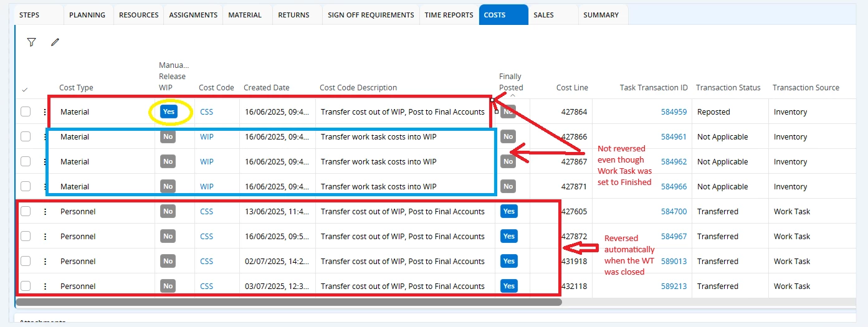Open row menu for cost line 427871
Viewport: 868px width, 327px height.
(x=45, y=187)
